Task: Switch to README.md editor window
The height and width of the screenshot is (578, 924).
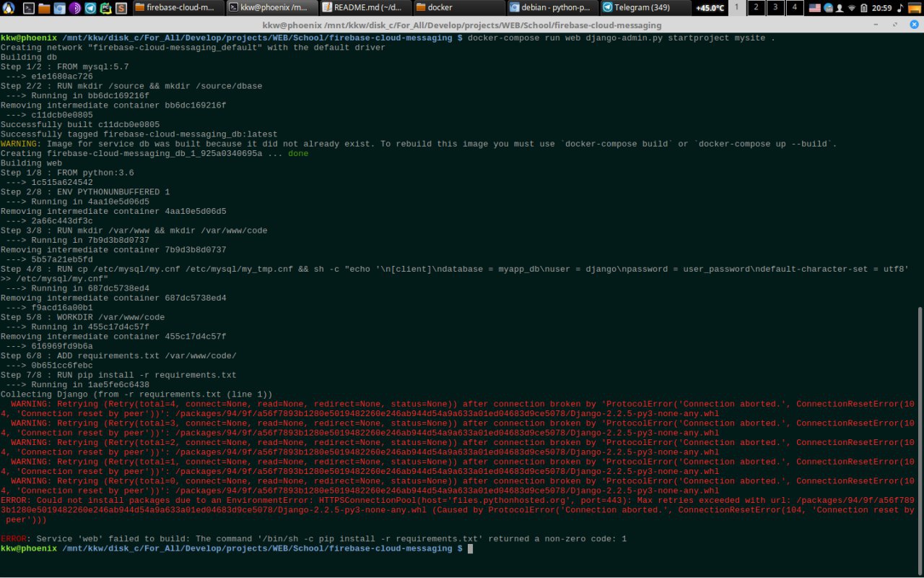Action: click(365, 8)
